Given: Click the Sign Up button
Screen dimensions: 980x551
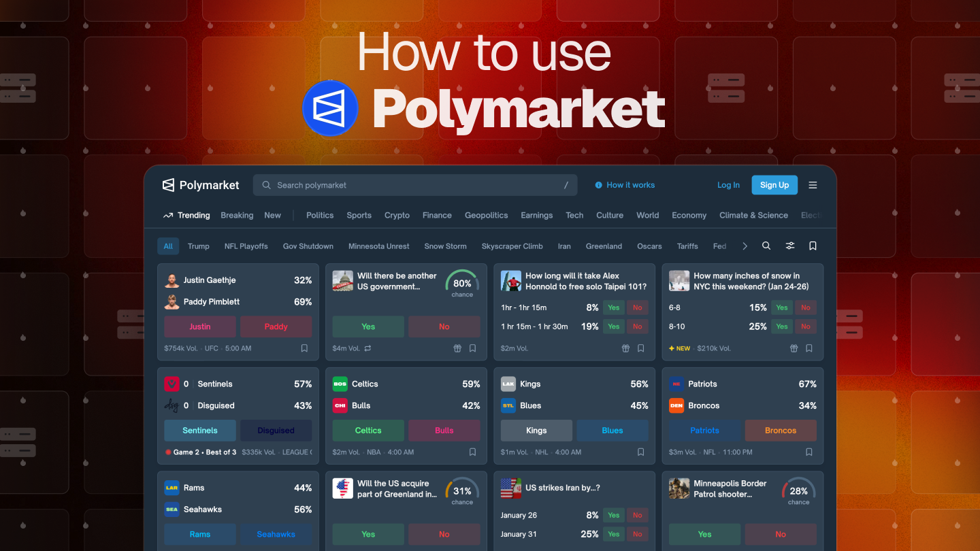Looking at the screenshot, I should (x=774, y=184).
